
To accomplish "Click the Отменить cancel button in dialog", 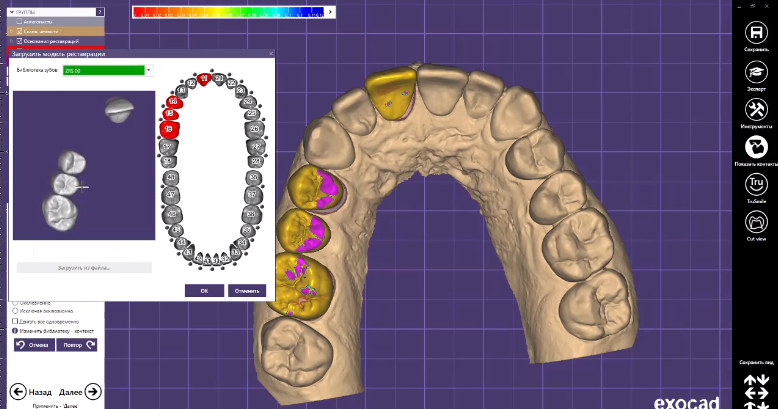I will point(247,290).
